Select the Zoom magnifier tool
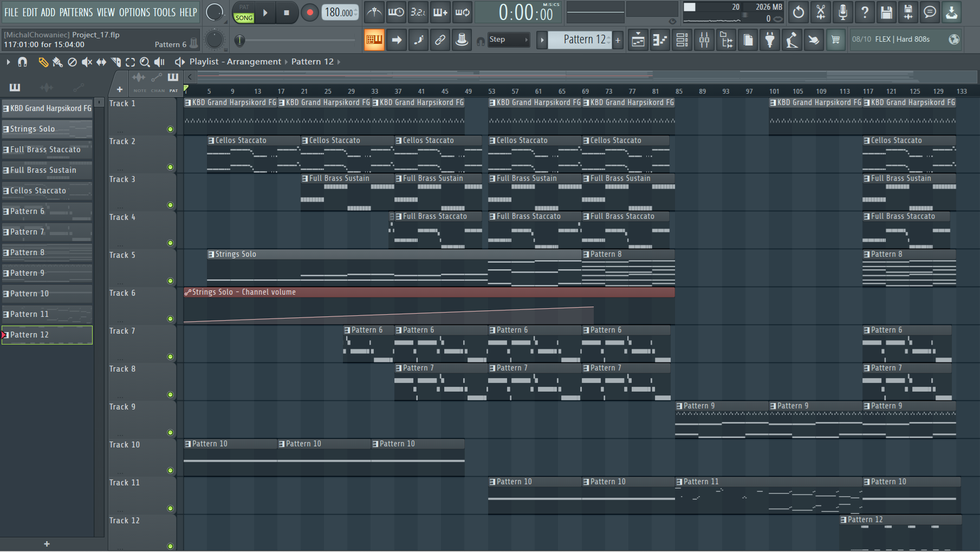Screen dimensions: 980x552 pyautogui.click(x=145, y=62)
